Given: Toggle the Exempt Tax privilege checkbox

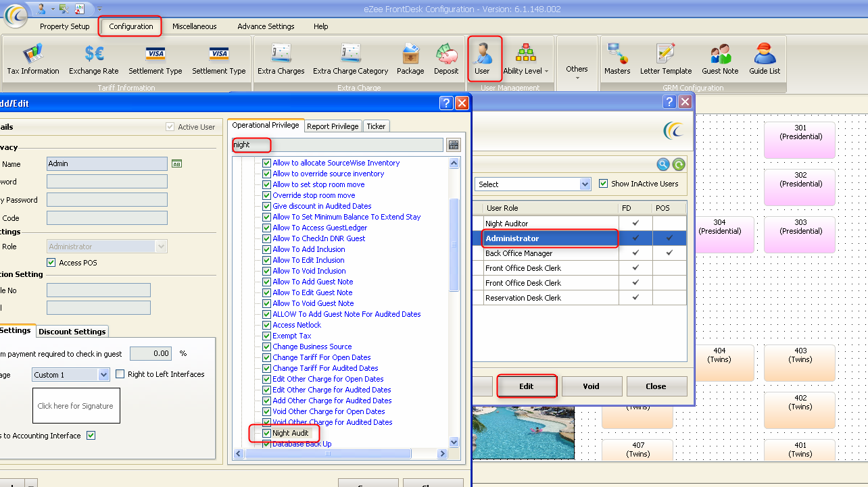Looking at the screenshot, I should point(267,336).
